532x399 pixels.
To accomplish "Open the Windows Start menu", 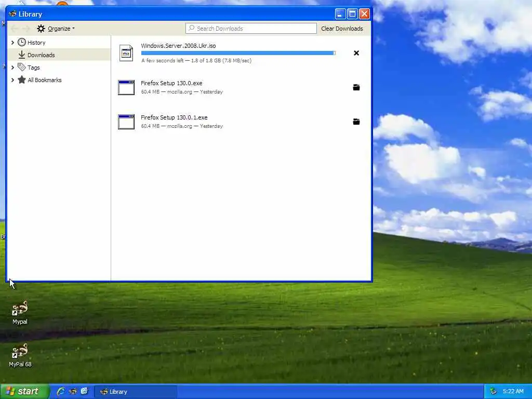I will pyautogui.click(x=24, y=391).
